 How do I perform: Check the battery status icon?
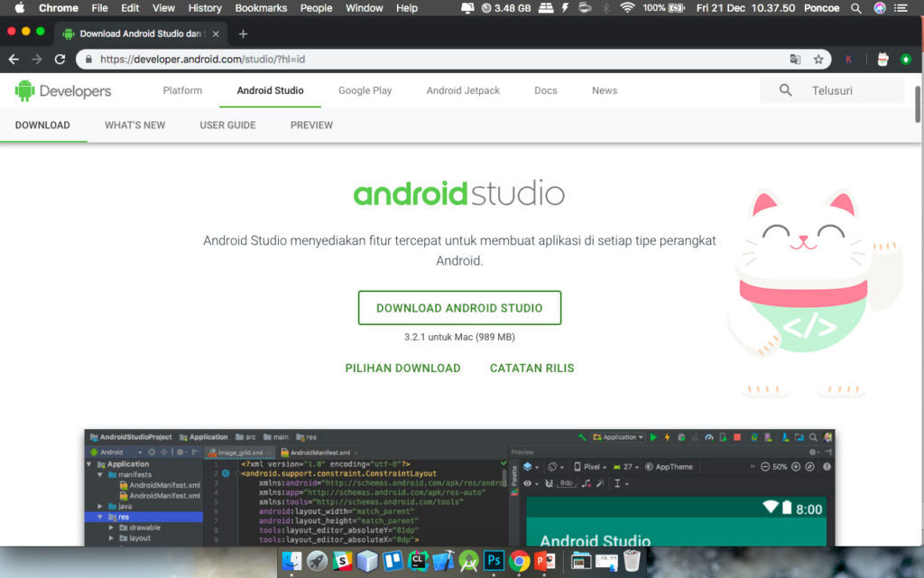pyautogui.click(x=677, y=7)
